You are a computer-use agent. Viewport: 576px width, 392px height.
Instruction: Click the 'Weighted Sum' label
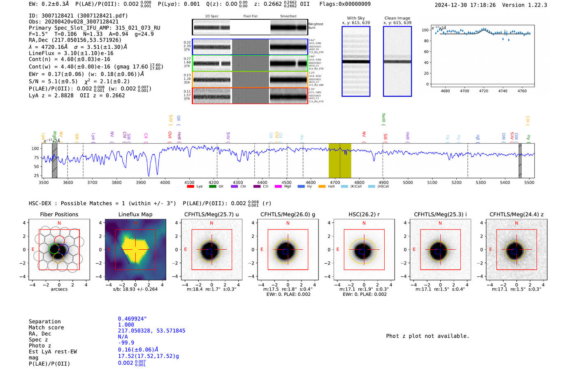316,26
